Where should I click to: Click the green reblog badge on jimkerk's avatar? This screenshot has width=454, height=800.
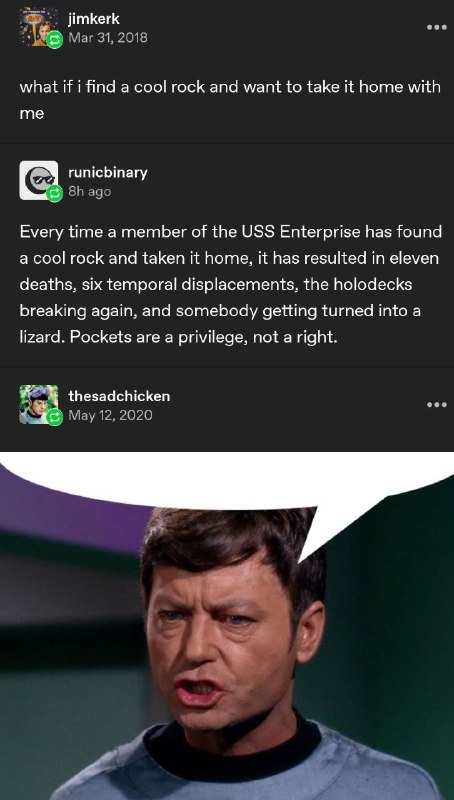click(x=55, y=40)
